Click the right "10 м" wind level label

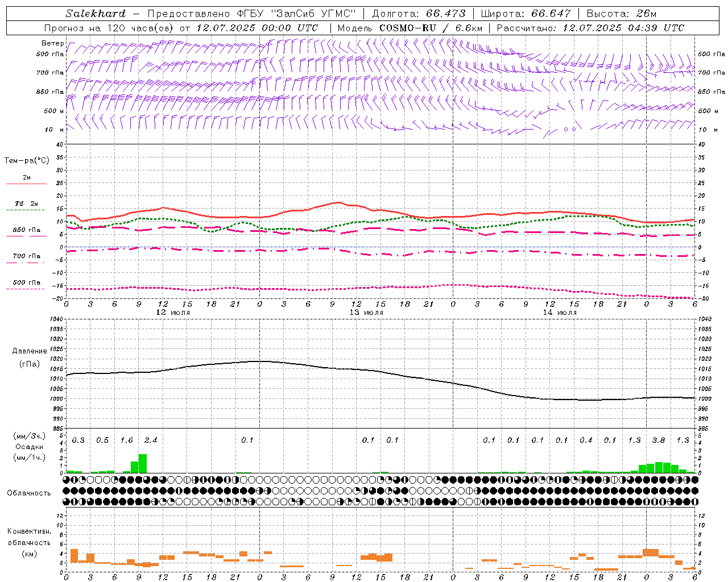[x=707, y=130]
